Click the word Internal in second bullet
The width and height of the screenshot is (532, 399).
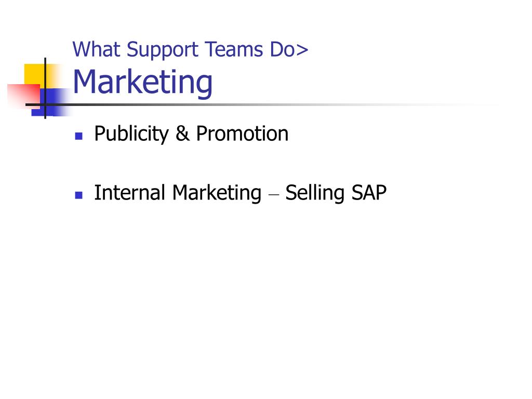coord(129,192)
